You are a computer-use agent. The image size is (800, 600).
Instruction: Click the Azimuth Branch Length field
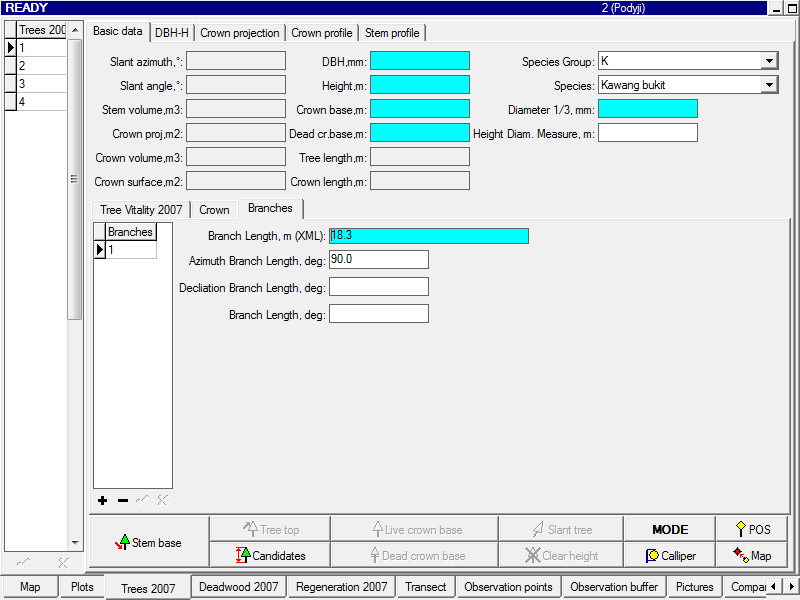378,259
